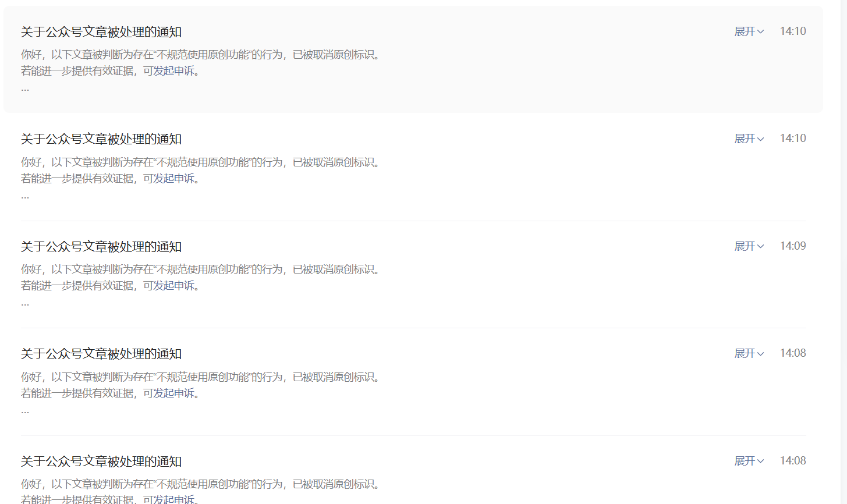Click the 你好 body text in the bottom notification

[203, 484]
